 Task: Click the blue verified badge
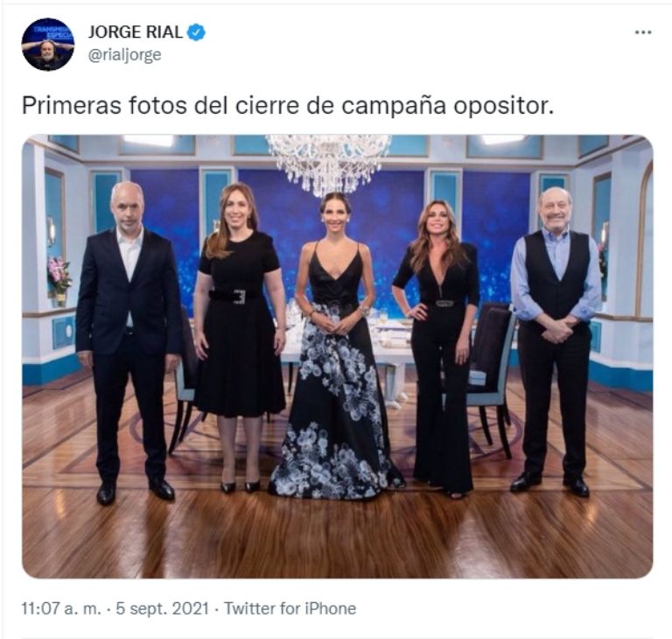coord(197,32)
